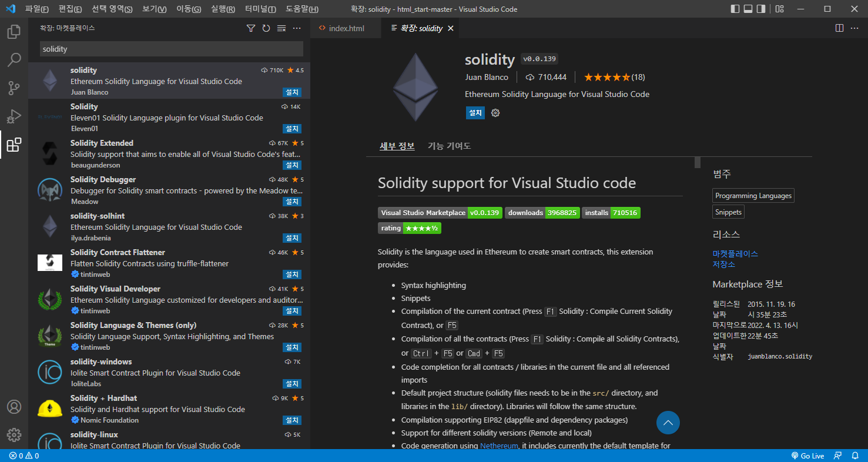Open extensions view more actions menu
868x462 pixels.
(297, 28)
